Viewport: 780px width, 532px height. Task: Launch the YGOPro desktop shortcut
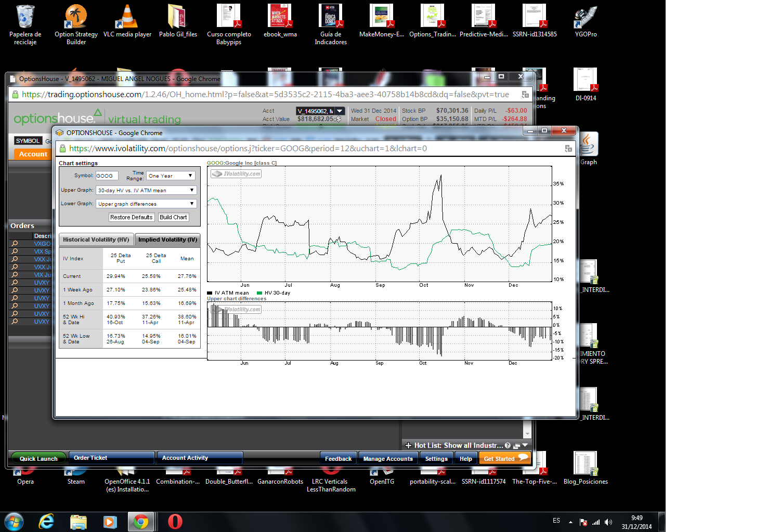pyautogui.click(x=586, y=21)
